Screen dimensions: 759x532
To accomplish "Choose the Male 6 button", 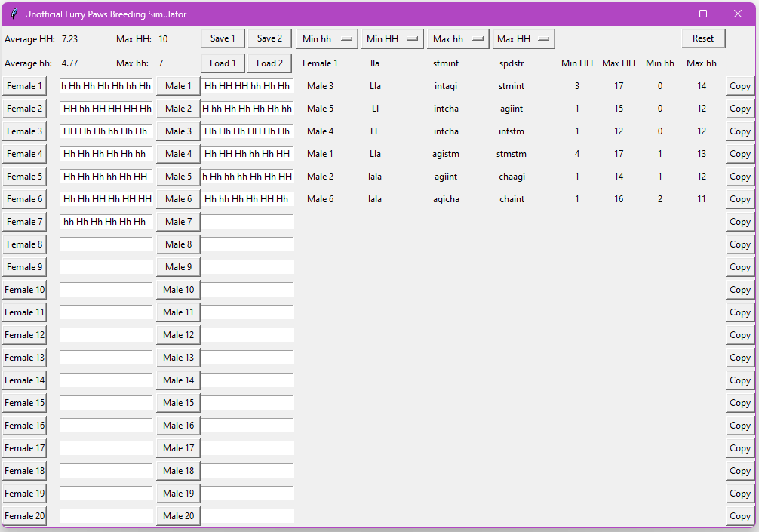I will pyautogui.click(x=178, y=199).
